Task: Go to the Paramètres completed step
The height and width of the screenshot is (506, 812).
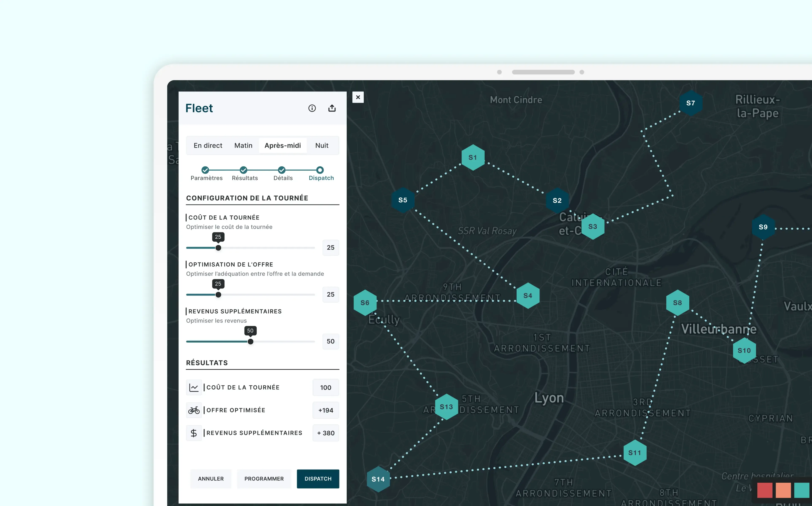Action: 205,170
